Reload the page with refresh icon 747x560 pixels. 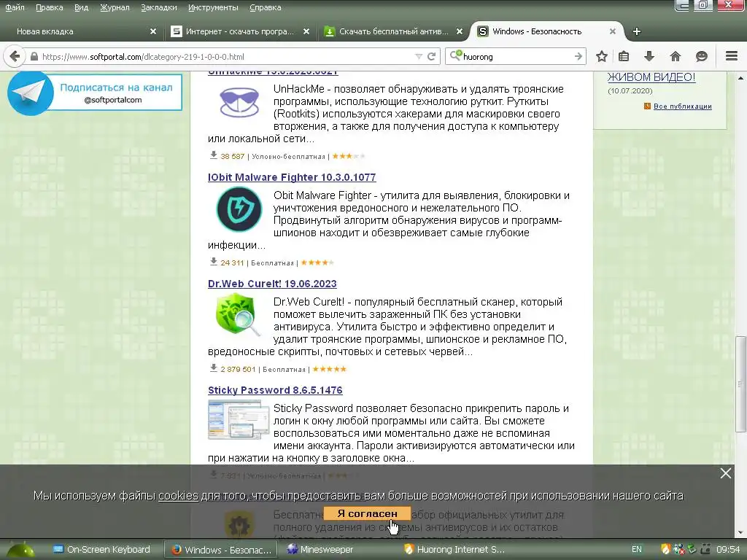click(x=432, y=57)
